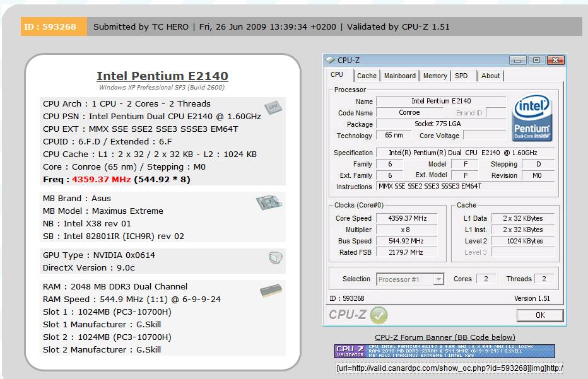
Task: Click the red 4359.37 MHz frequency value
Action: click(101, 180)
